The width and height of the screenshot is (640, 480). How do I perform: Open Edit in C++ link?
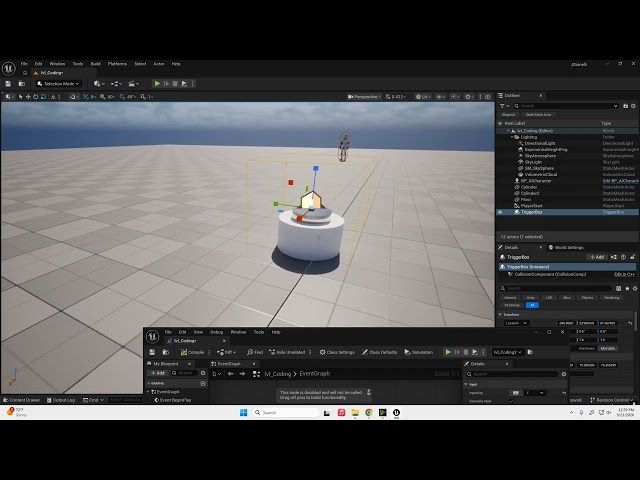click(x=624, y=274)
